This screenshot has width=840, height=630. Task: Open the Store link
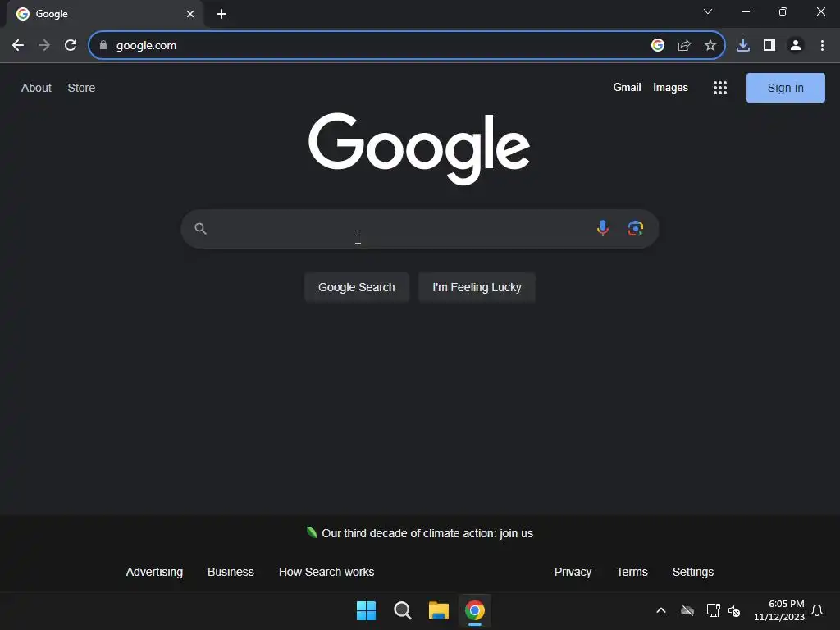(x=81, y=88)
